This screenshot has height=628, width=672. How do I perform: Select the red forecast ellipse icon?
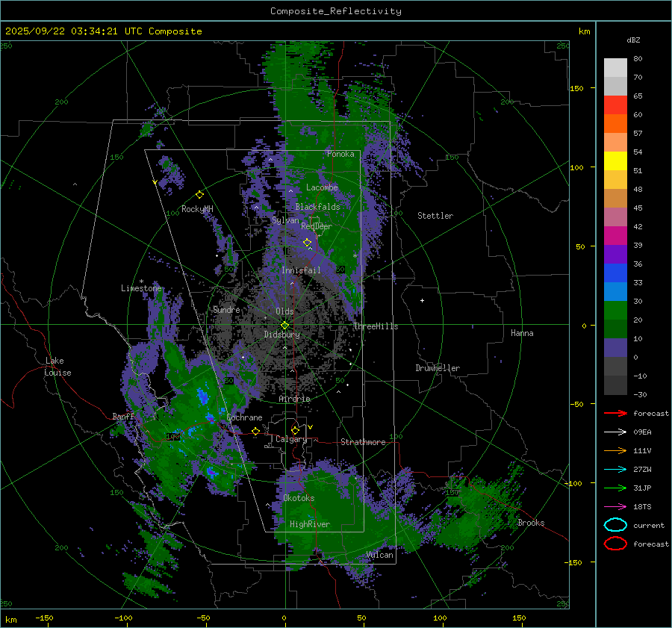coord(615,544)
